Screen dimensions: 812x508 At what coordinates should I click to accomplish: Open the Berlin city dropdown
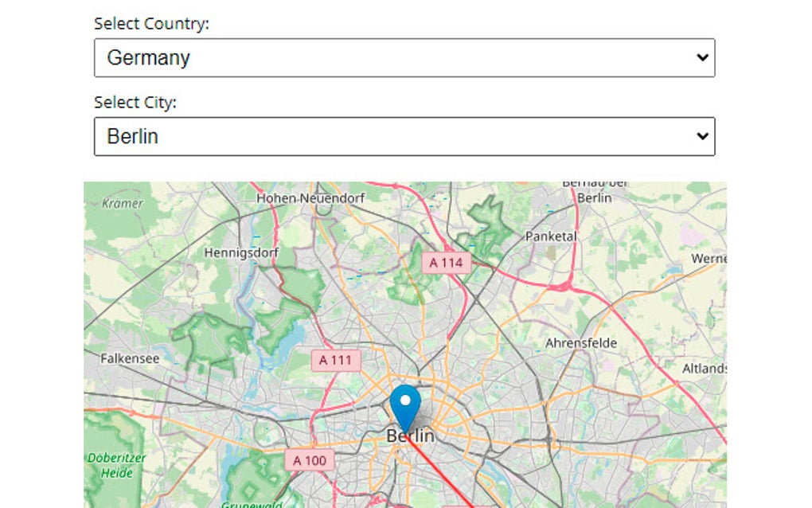[x=404, y=137]
